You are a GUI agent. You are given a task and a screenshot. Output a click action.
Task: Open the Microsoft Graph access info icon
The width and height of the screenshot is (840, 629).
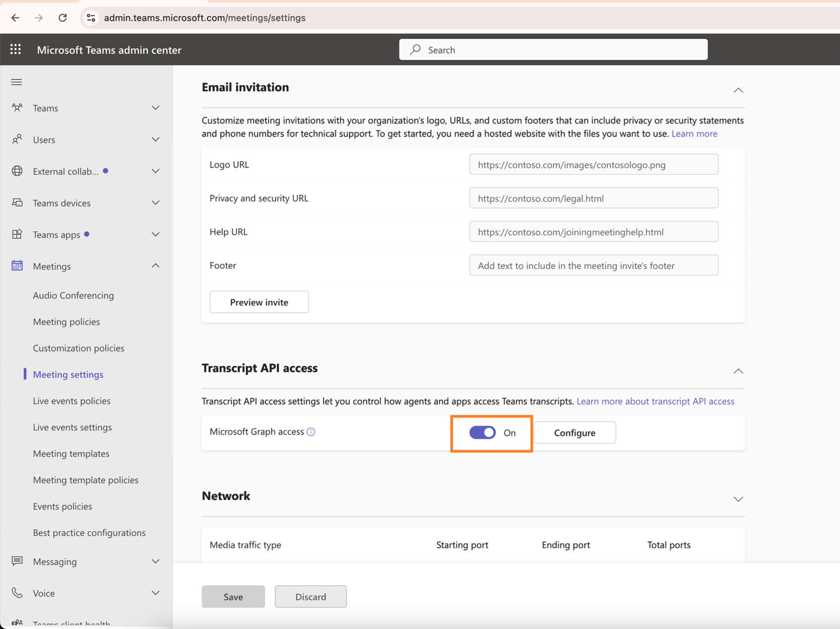311,432
